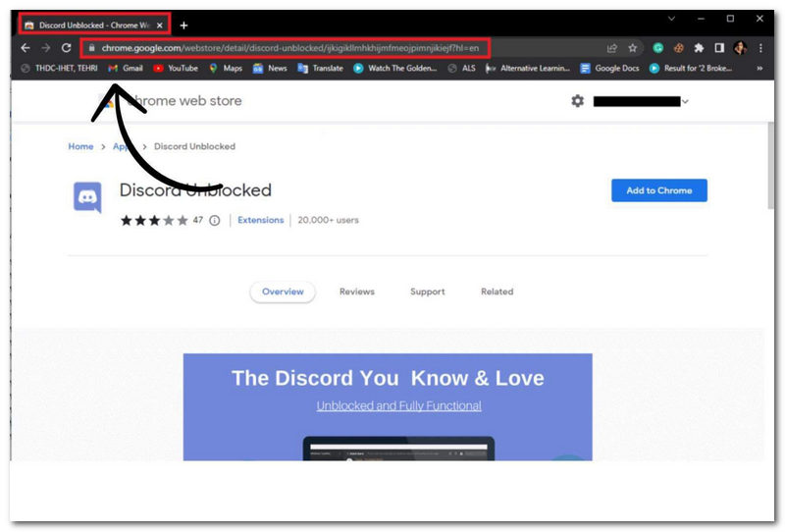Screen dimensions: 785x532
Task: Open the Gmail bookmark
Action: pyautogui.click(x=126, y=68)
